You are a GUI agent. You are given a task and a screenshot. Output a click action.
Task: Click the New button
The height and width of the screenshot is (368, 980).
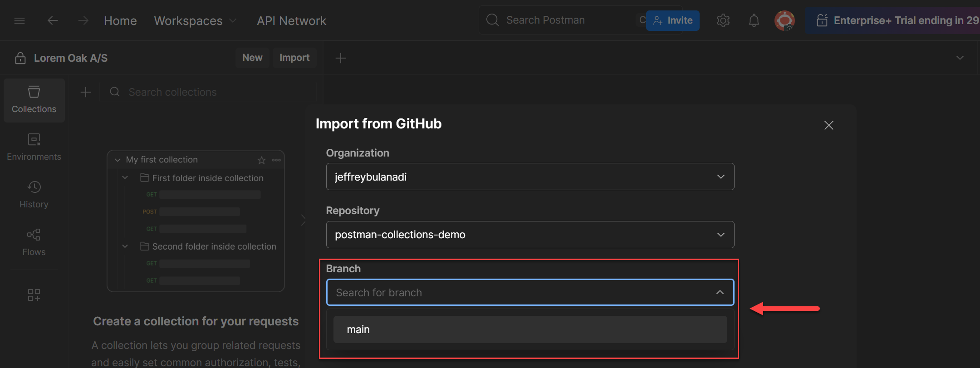252,58
